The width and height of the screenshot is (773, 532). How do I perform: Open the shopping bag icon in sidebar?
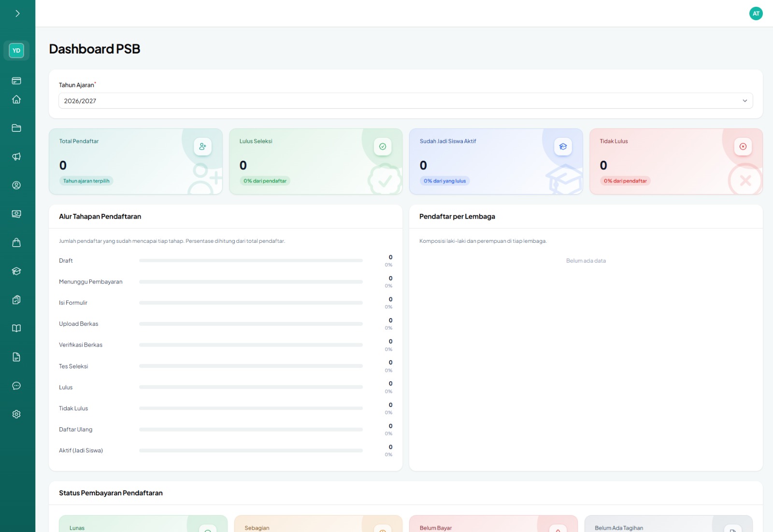[16, 242]
